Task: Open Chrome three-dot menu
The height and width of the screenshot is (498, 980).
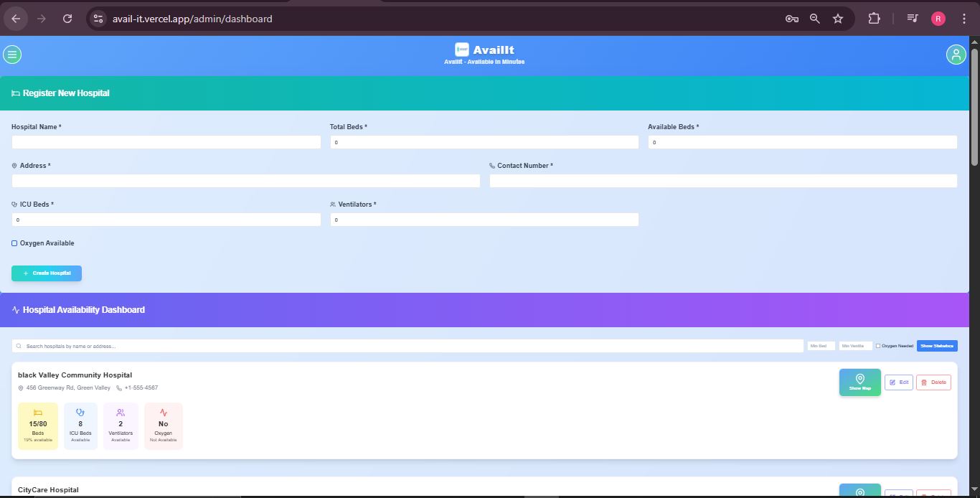Action: pos(964,19)
